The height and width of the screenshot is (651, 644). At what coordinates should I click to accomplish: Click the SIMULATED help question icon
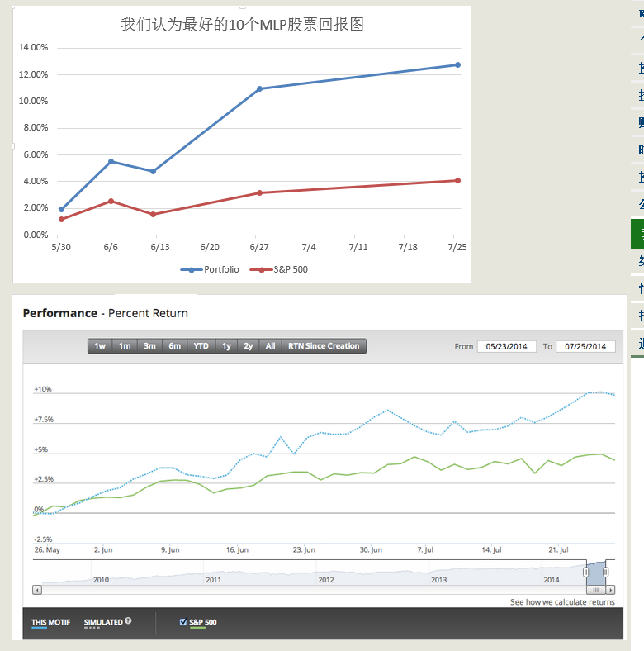[x=128, y=621]
